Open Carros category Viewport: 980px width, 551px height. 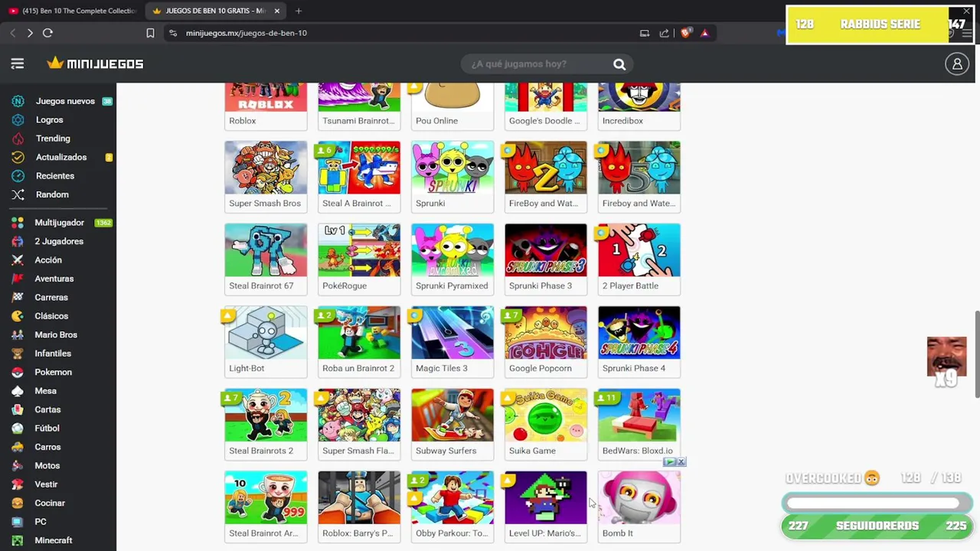tap(47, 447)
